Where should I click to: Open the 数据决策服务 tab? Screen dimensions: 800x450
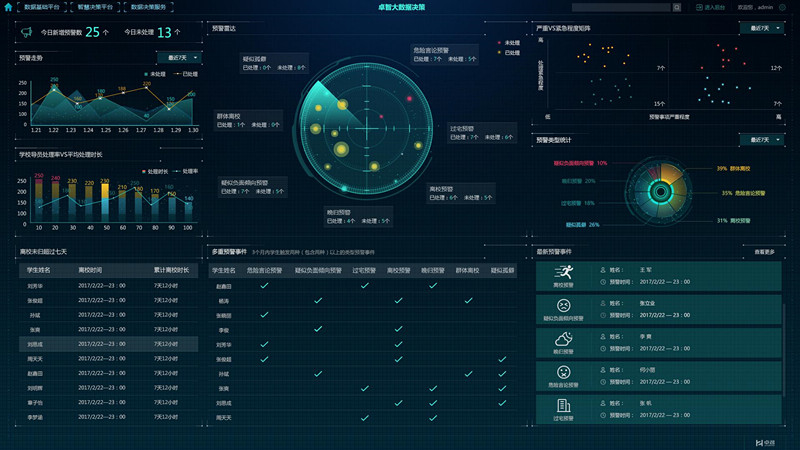point(152,7)
